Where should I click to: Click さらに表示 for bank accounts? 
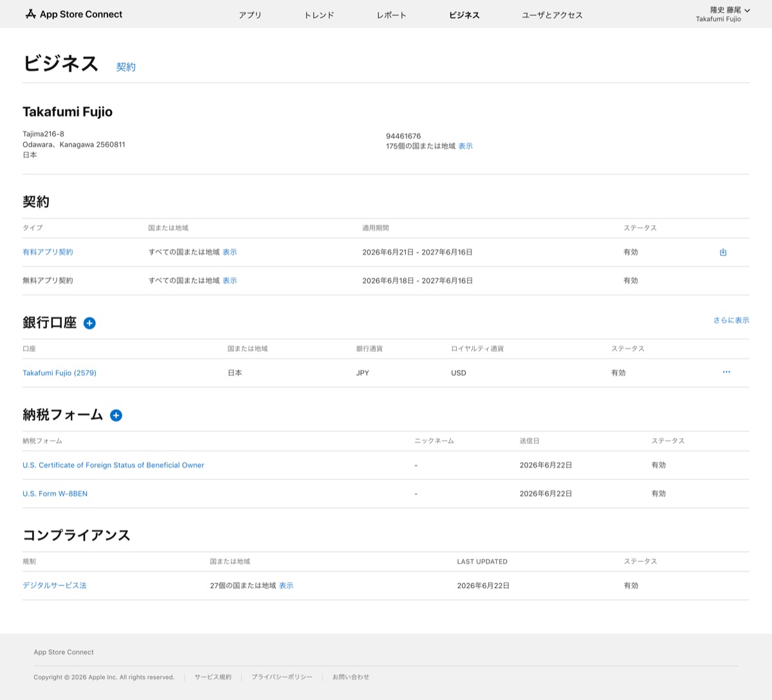pos(731,320)
